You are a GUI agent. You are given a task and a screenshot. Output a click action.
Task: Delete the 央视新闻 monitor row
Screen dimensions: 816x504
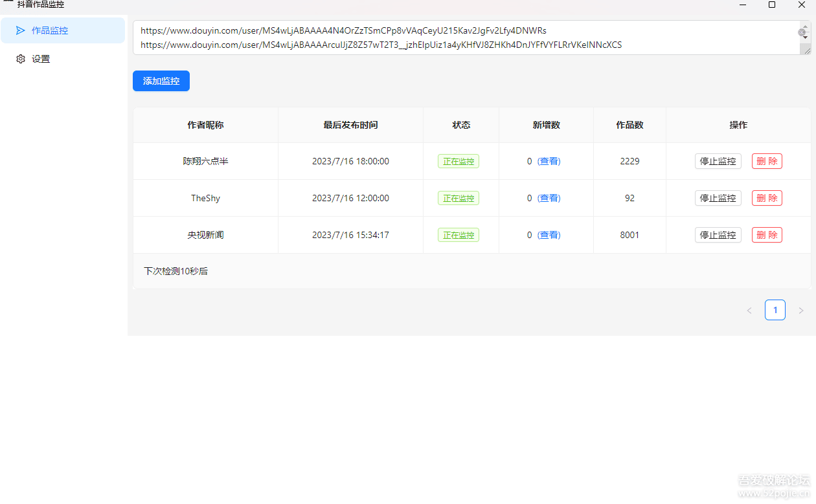767,235
